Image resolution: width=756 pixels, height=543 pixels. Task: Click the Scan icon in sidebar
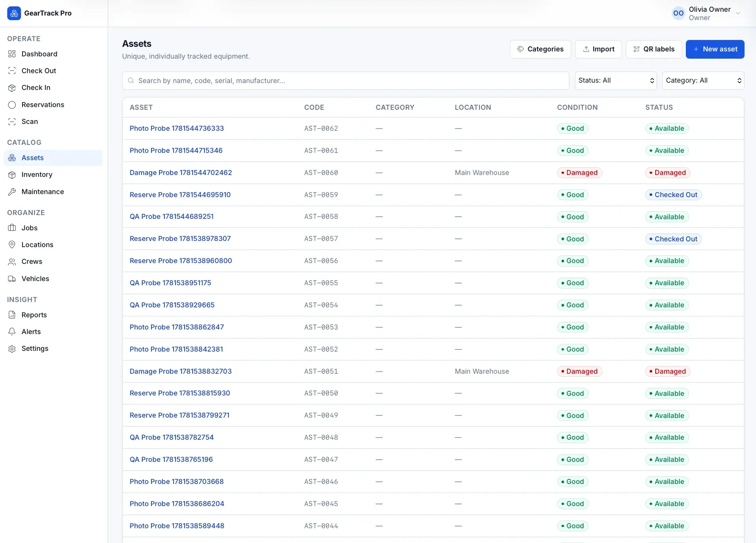12,122
